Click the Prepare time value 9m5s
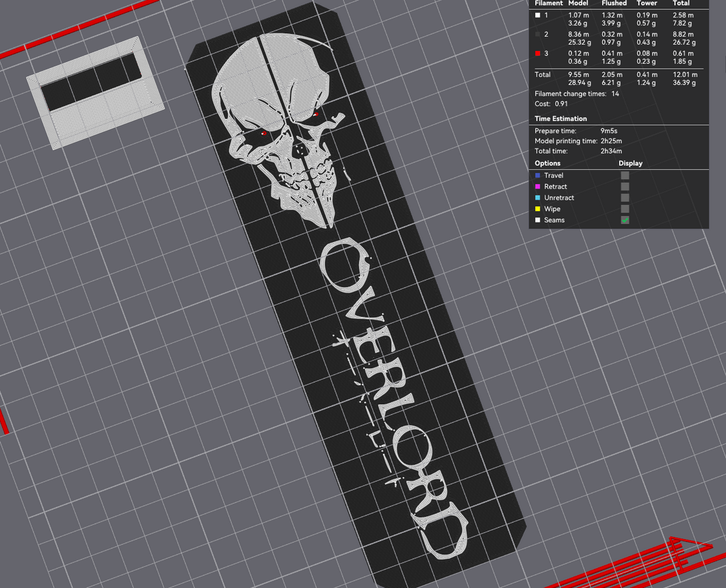726x588 pixels. coord(609,131)
